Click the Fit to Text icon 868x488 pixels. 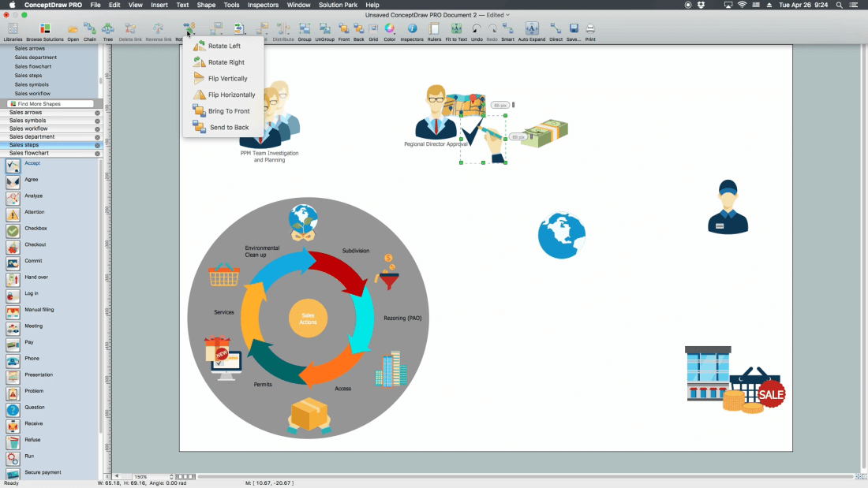pyautogui.click(x=456, y=32)
